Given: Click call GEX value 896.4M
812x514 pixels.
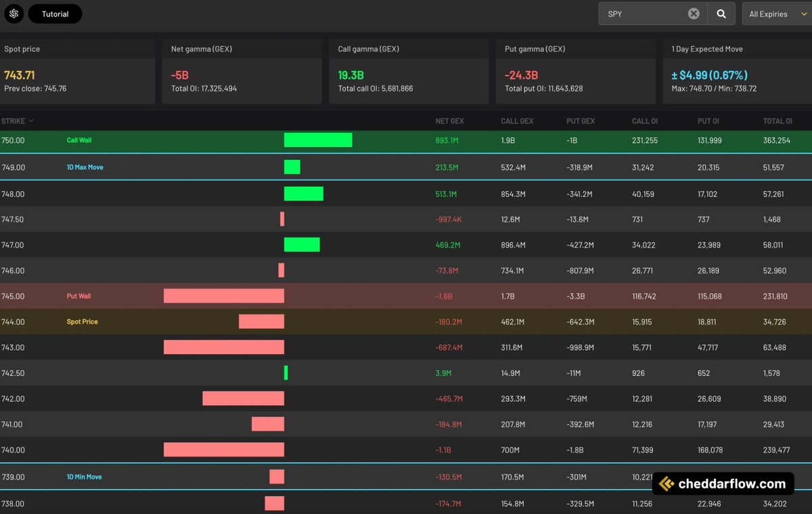Looking at the screenshot, I should (x=514, y=244).
